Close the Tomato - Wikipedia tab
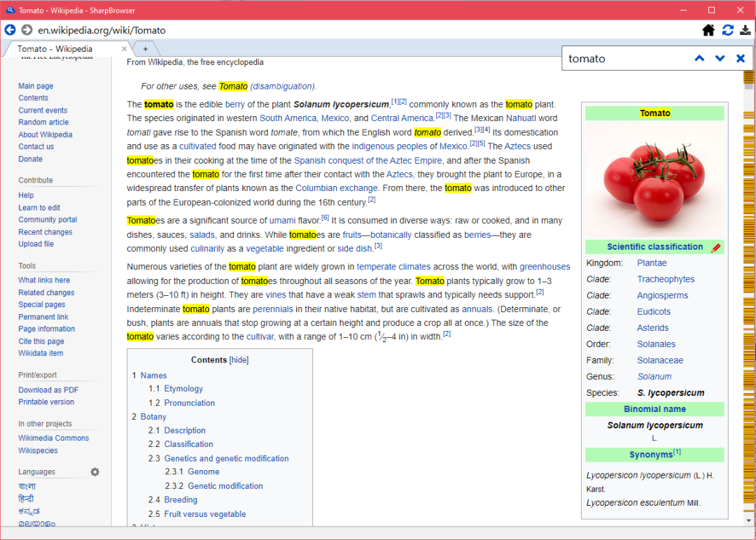756x540 pixels. 125,49
